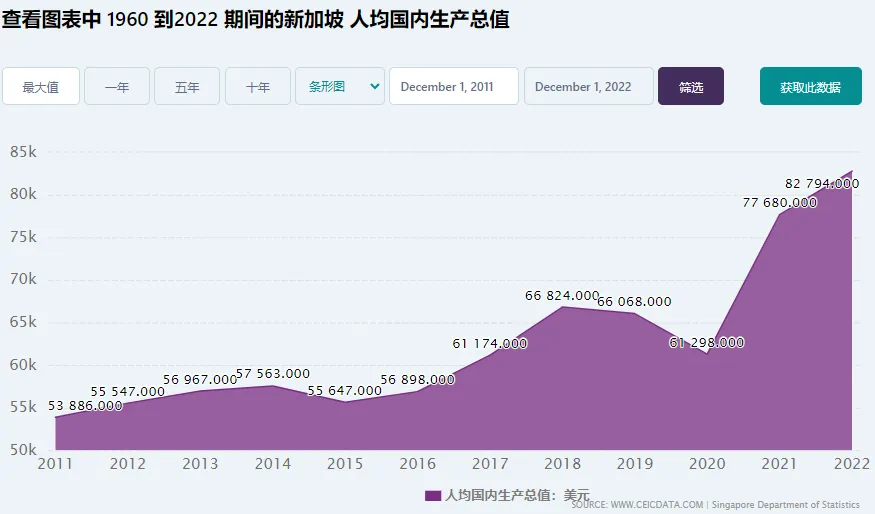Click the 60k y-axis label
Screen dimensions: 875x514
tap(23, 365)
